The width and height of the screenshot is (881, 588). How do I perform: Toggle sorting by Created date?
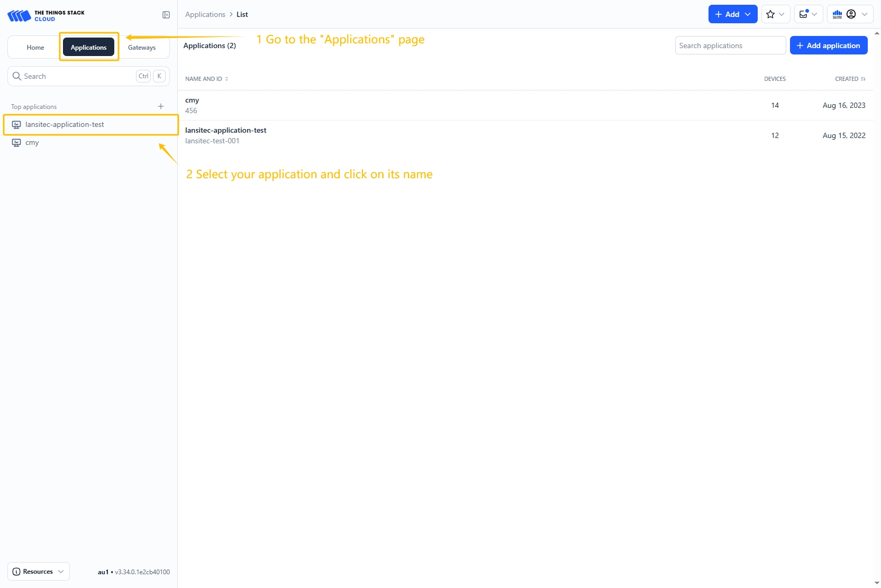click(x=850, y=79)
